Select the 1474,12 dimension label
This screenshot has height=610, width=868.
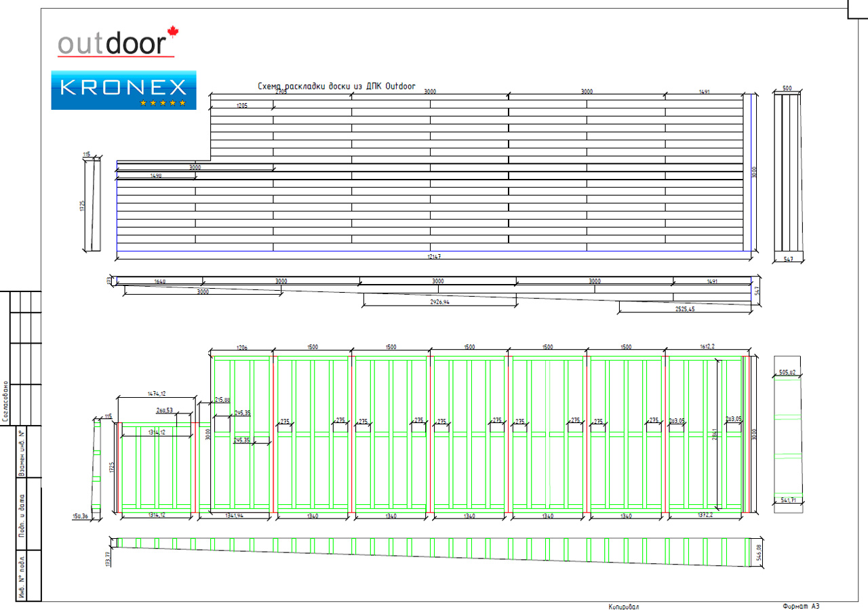tap(157, 394)
